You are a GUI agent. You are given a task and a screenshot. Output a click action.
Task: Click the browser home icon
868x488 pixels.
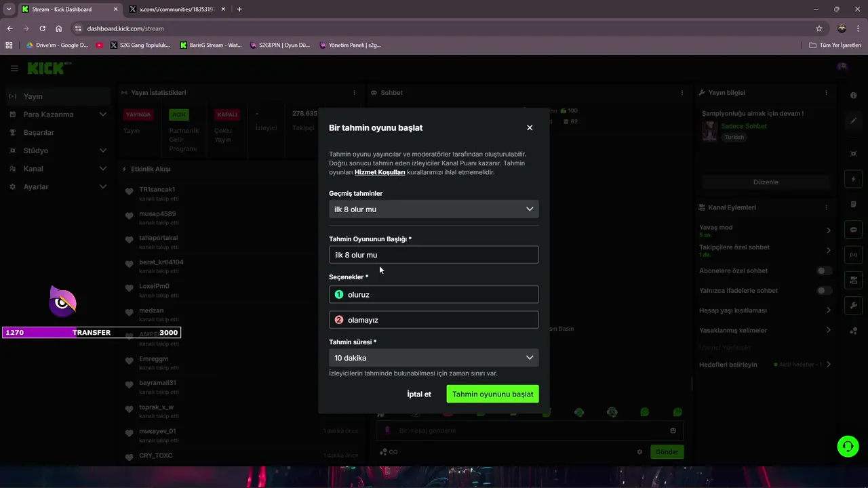coord(58,28)
